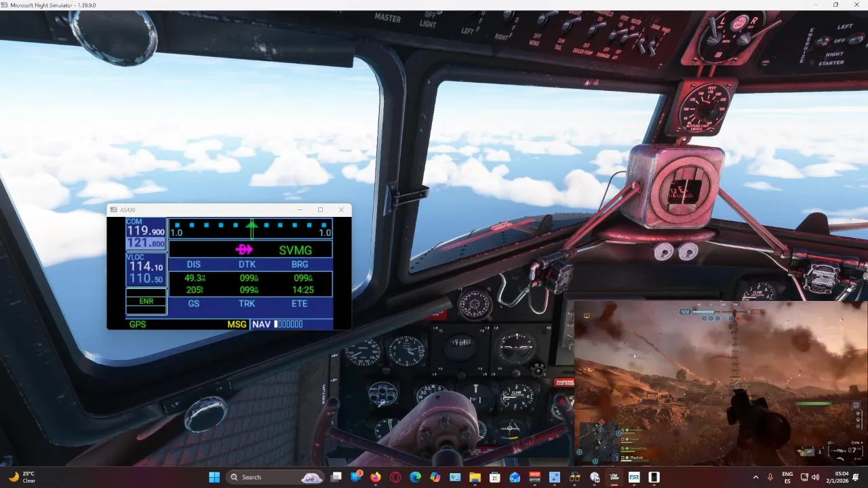Open Task View from the taskbar
This screenshot has width=868, height=488.
pos(336,477)
